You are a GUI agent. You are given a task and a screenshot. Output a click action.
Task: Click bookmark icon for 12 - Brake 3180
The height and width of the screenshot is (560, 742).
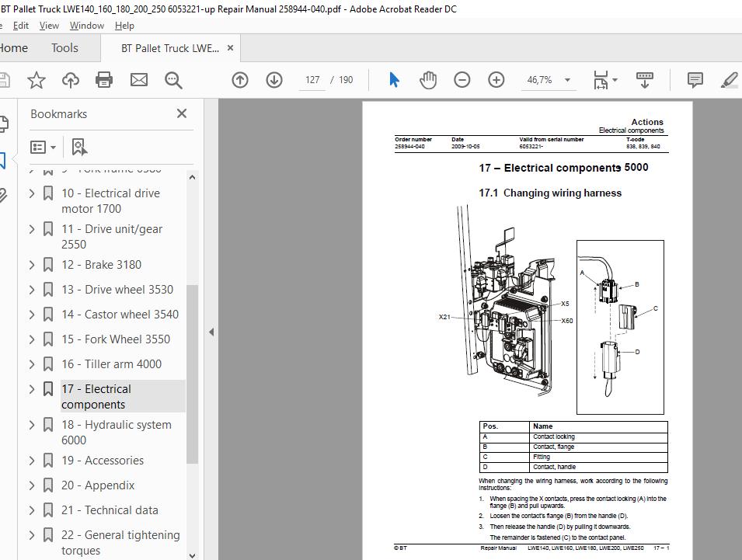[48, 265]
